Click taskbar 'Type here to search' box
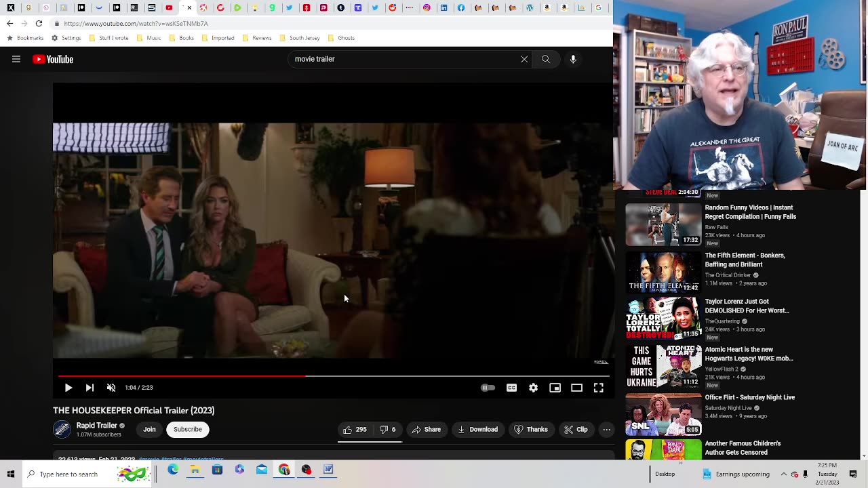 88,474
